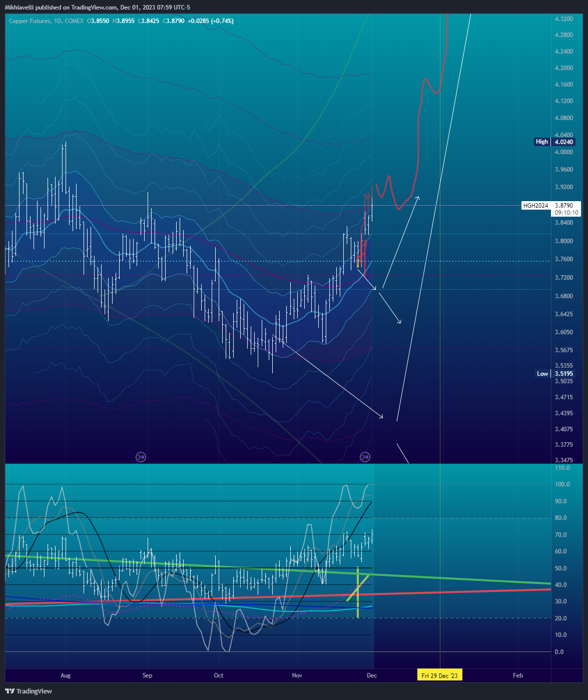
Task: Click the close value C3.8790
Action: 174,21
